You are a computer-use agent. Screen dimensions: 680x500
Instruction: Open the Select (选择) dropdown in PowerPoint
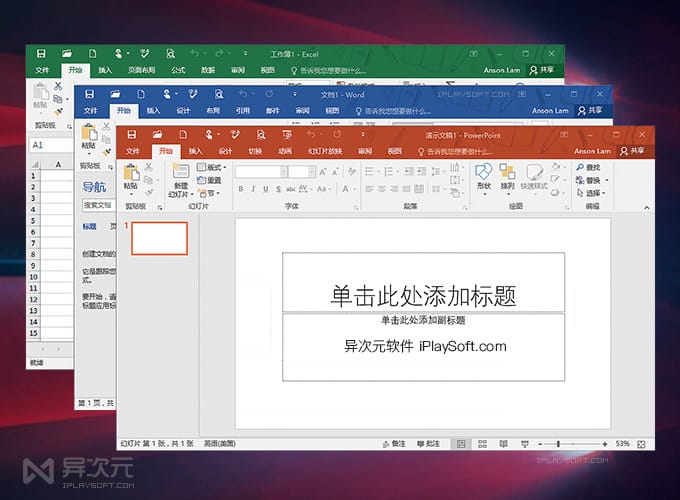[x=591, y=193]
